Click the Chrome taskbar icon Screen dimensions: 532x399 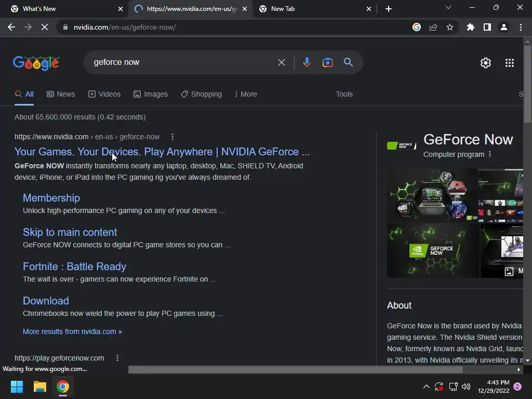coord(63,387)
